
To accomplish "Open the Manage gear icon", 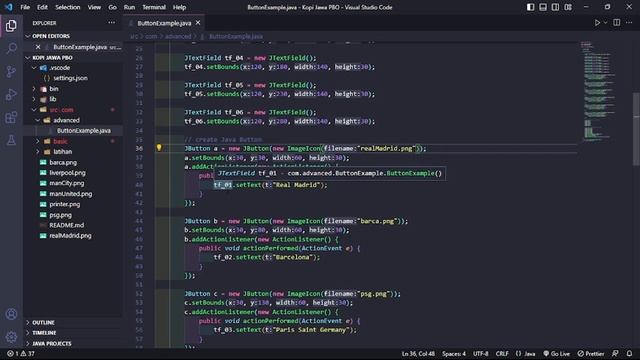I will pyautogui.click(x=11, y=337).
